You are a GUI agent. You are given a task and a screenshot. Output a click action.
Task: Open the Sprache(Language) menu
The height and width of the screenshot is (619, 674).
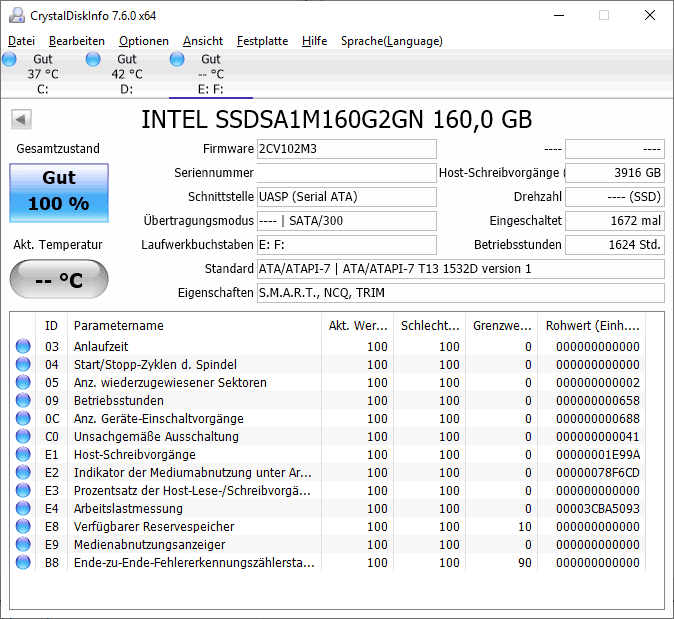pos(392,41)
